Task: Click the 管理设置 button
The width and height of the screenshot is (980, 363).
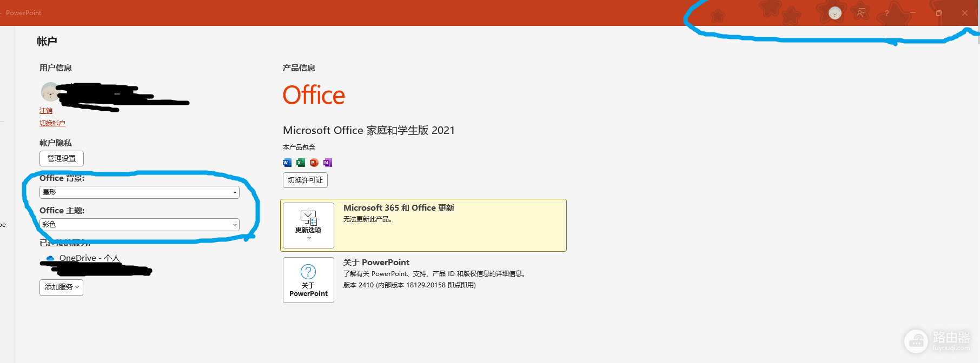Action: click(x=62, y=158)
